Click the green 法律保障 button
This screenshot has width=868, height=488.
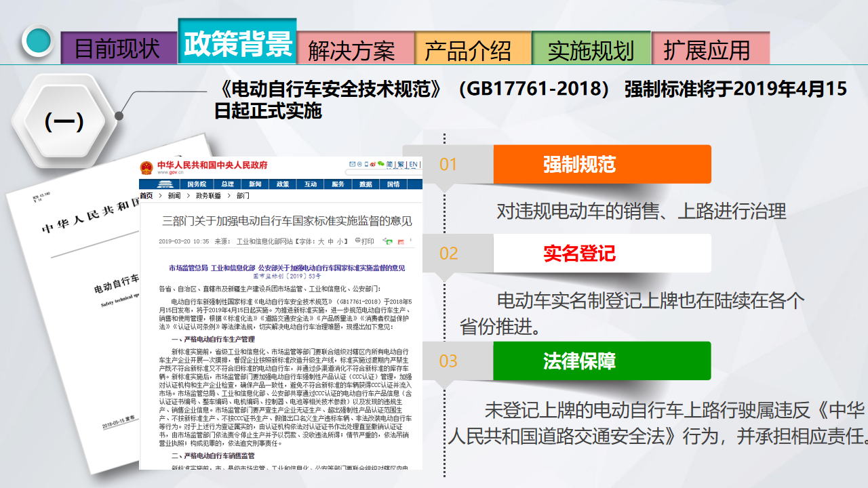click(x=602, y=361)
